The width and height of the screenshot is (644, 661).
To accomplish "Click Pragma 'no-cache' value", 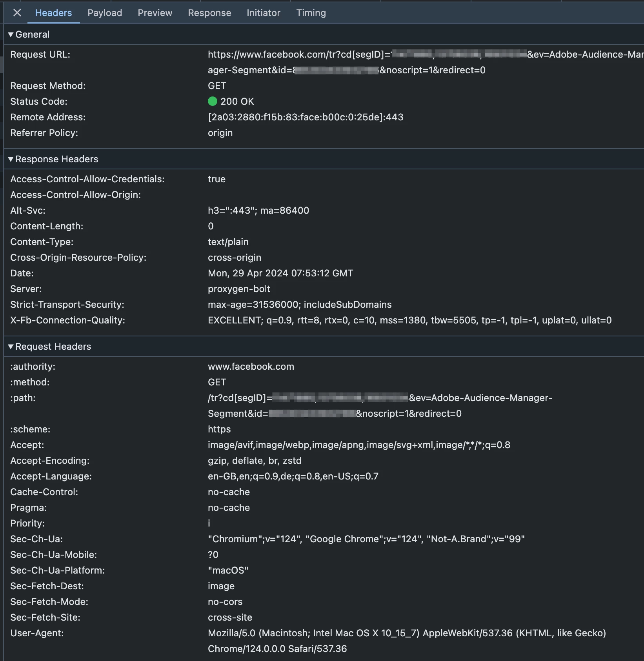I will 229,508.
